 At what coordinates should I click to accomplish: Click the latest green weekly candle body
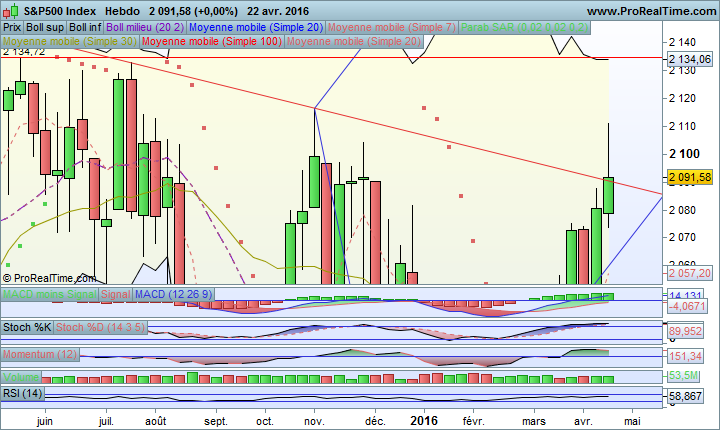coord(608,195)
